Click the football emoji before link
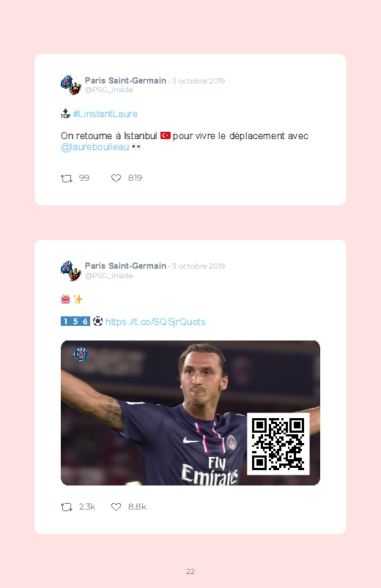The image size is (381, 588). pos(97,321)
